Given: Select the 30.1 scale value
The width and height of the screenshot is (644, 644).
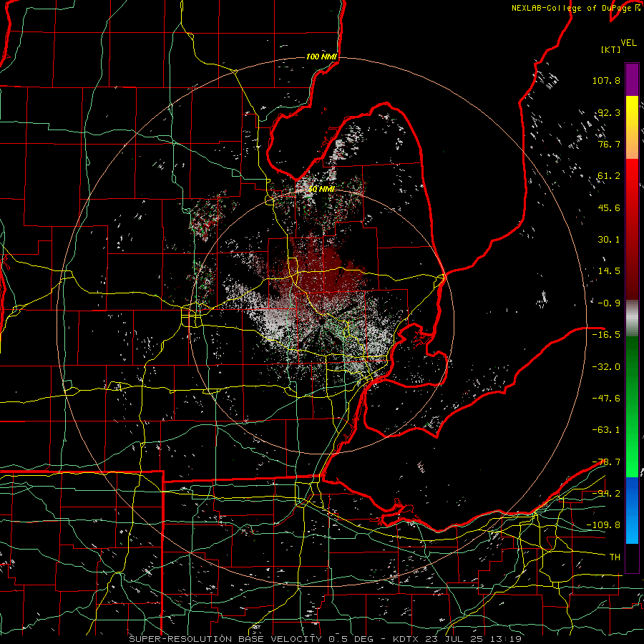Looking at the screenshot, I should [x=609, y=240].
